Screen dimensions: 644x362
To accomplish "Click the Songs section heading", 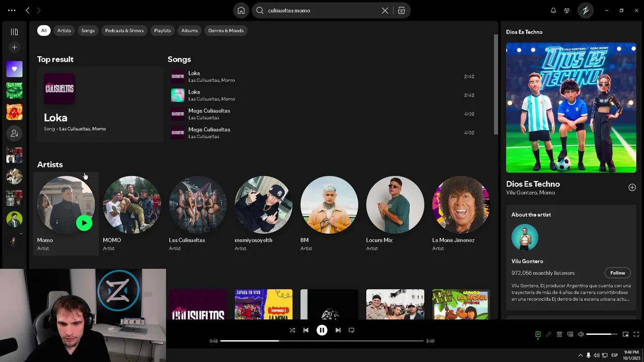I will click(179, 59).
